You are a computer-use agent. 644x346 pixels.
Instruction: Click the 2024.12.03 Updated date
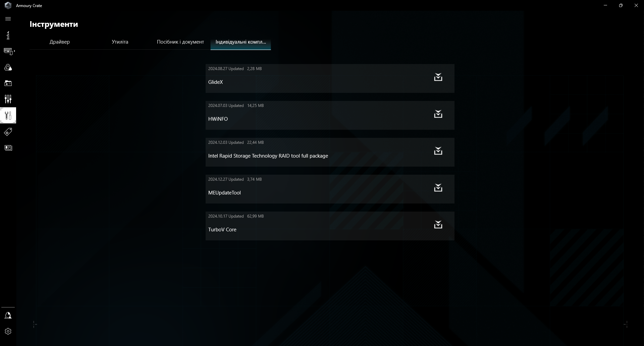tap(226, 142)
